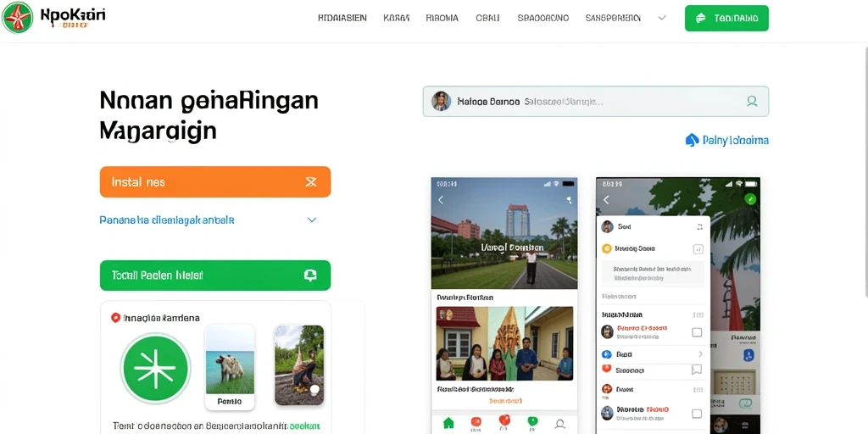The width and height of the screenshot is (868, 434).
Task: Click the icon inside the green header button
Action: 700,19
